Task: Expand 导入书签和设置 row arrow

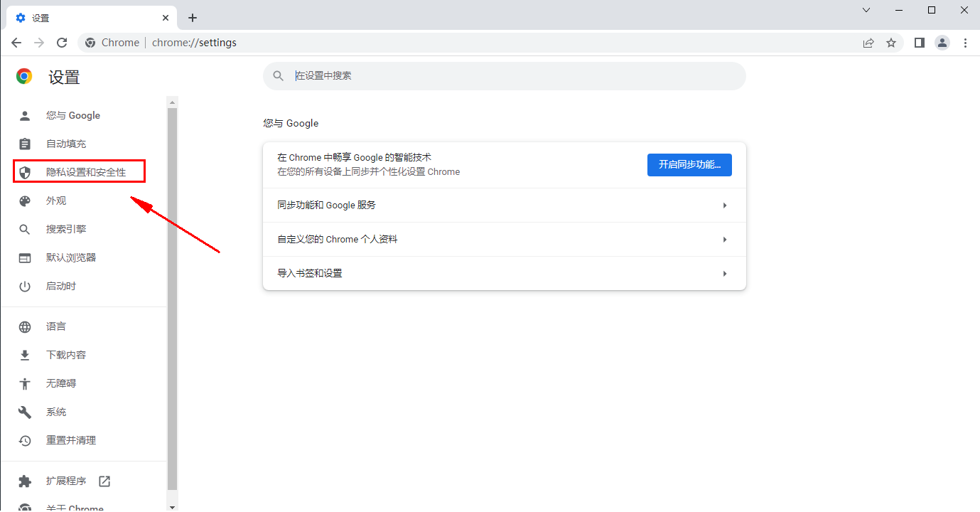Action: [x=725, y=274]
